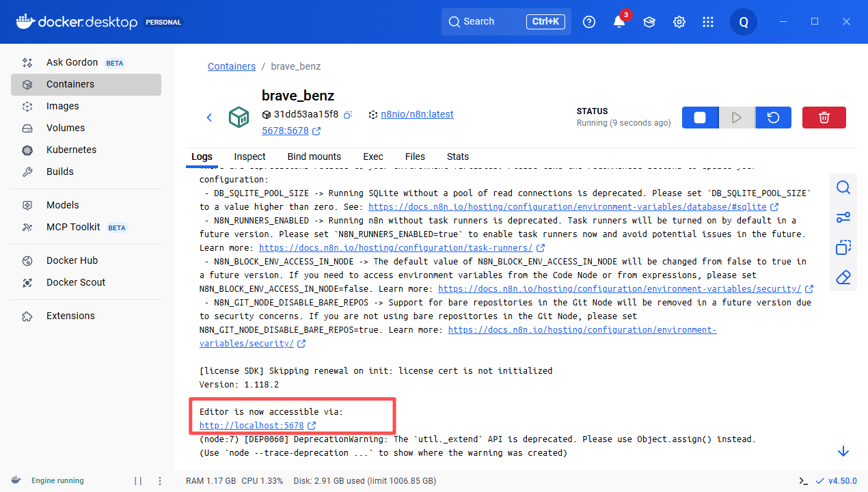Click the Containers breadcrumb link

coord(232,66)
